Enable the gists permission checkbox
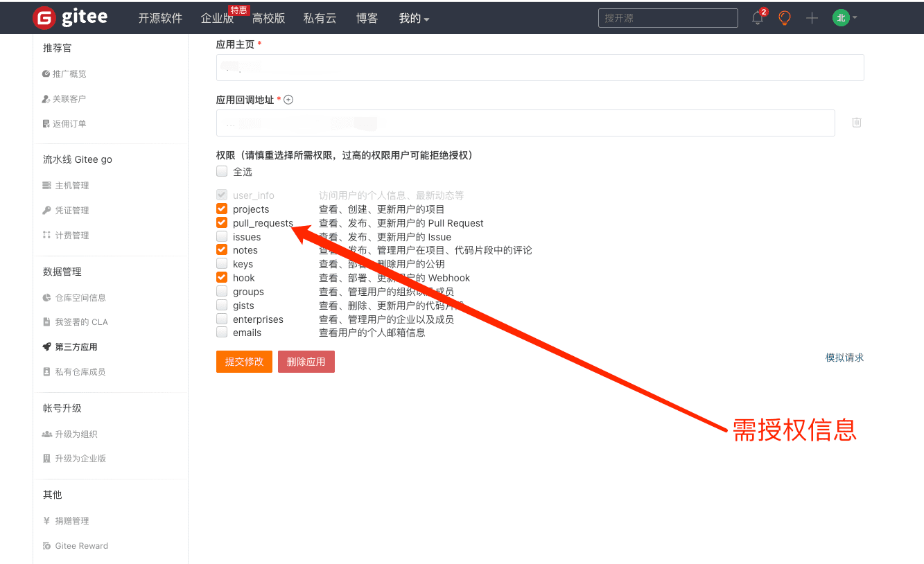Image resolution: width=924 pixels, height=564 pixels. [222, 306]
